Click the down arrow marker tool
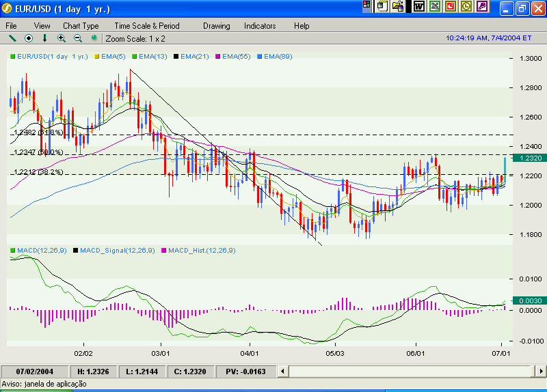This screenshot has height=392, width=547. tap(45, 38)
